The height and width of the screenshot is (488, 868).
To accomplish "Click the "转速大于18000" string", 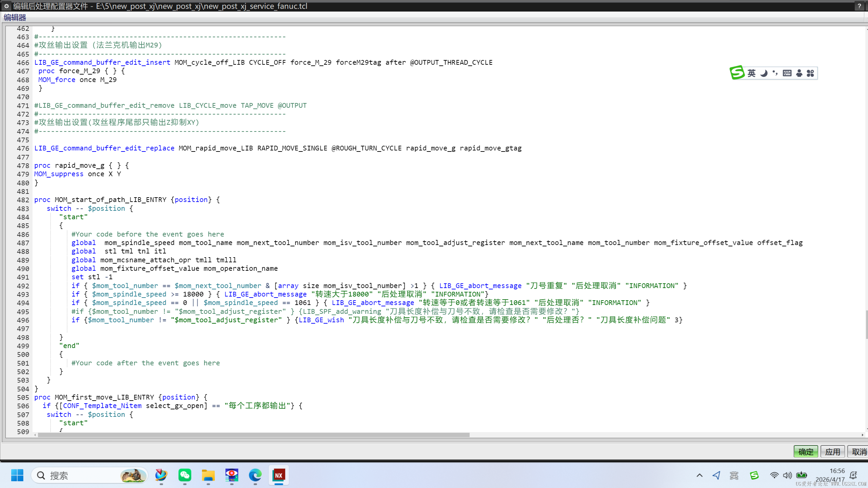I will (342, 294).
